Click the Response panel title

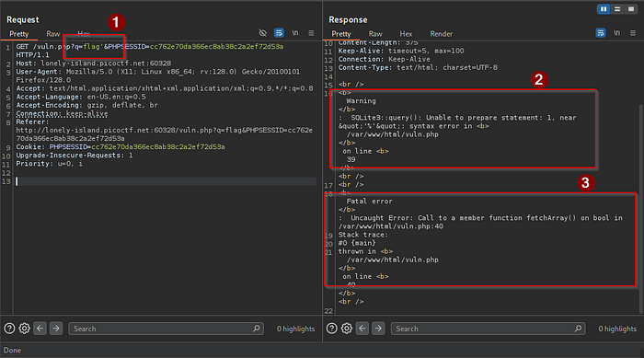pyautogui.click(x=348, y=19)
